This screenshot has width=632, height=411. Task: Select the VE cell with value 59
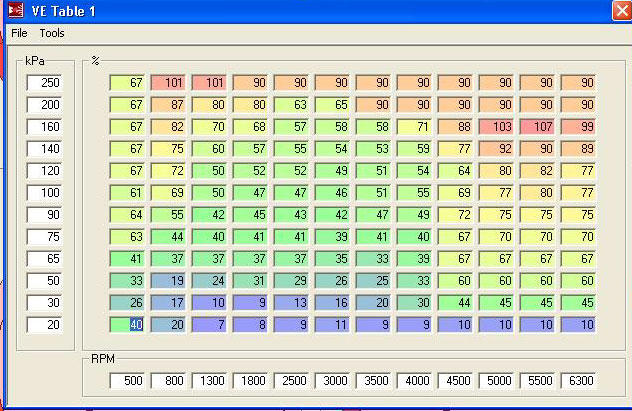pyautogui.click(x=414, y=149)
